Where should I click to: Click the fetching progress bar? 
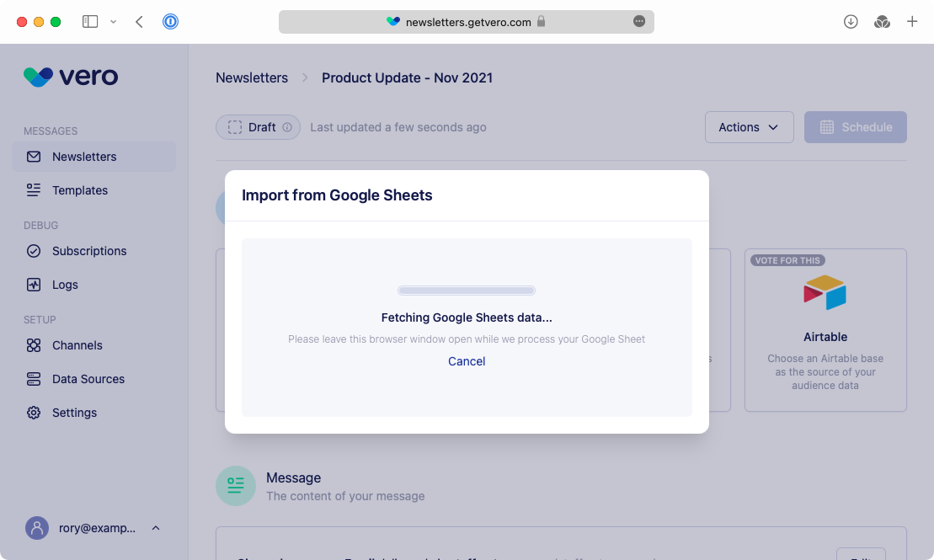(x=466, y=290)
